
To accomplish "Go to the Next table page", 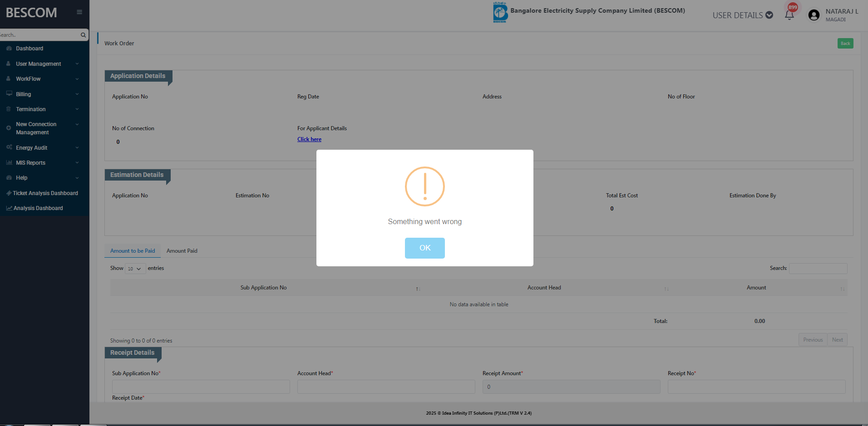I will pyautogui.click(x=838, y=340).
